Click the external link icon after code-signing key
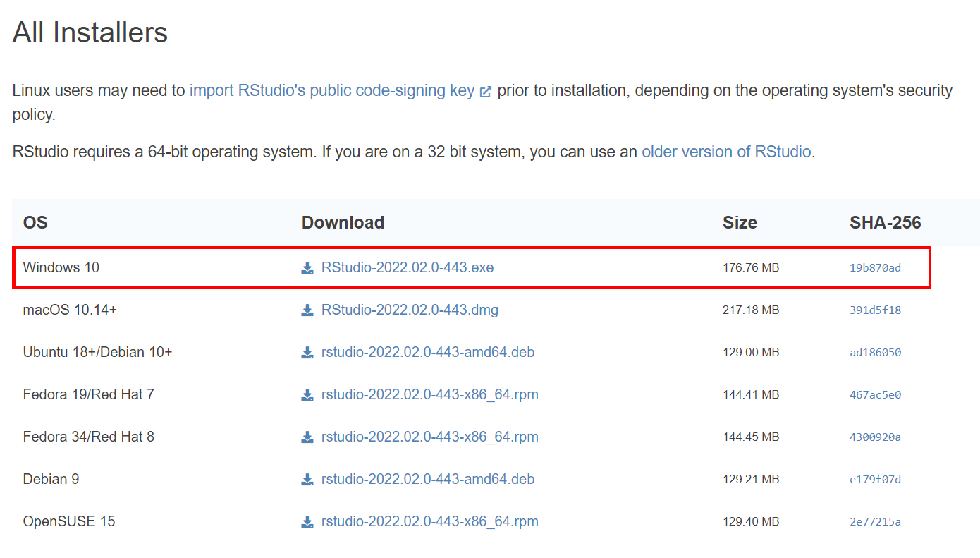The height and width of the screenshot is (558, 980). [485, 92]
